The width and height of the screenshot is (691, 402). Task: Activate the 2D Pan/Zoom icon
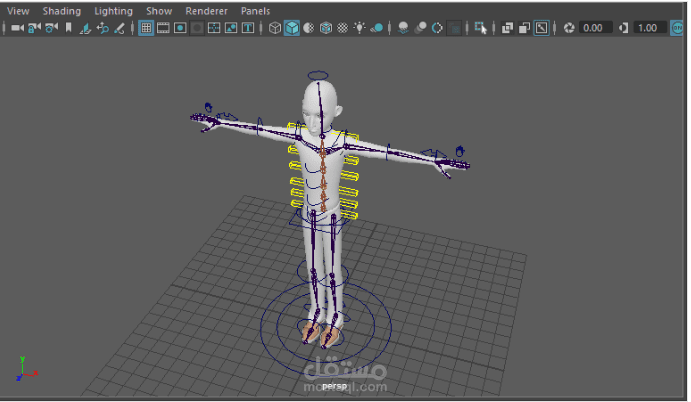coord(102,28)
